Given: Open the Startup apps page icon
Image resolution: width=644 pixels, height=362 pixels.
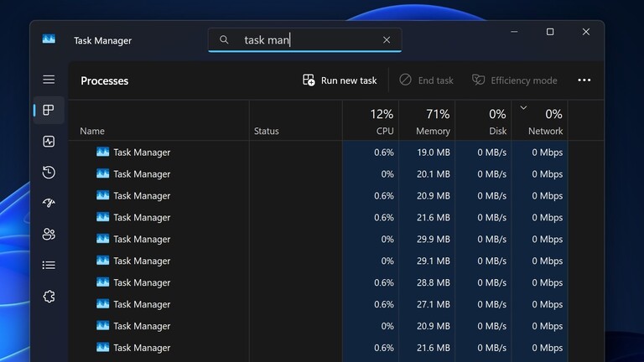Looking at the screenshot, I should 49,203.
